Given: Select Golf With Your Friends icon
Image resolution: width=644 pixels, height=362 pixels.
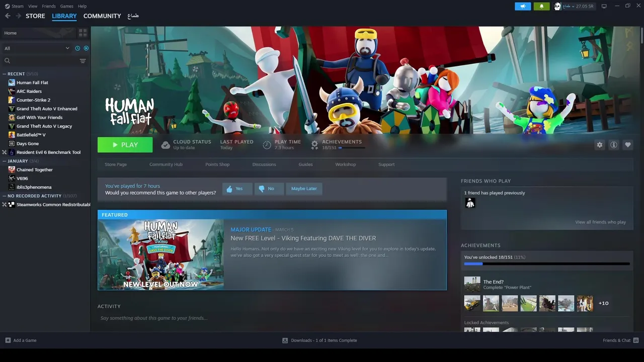Looking at the screenshot, I should pos(12,117).
